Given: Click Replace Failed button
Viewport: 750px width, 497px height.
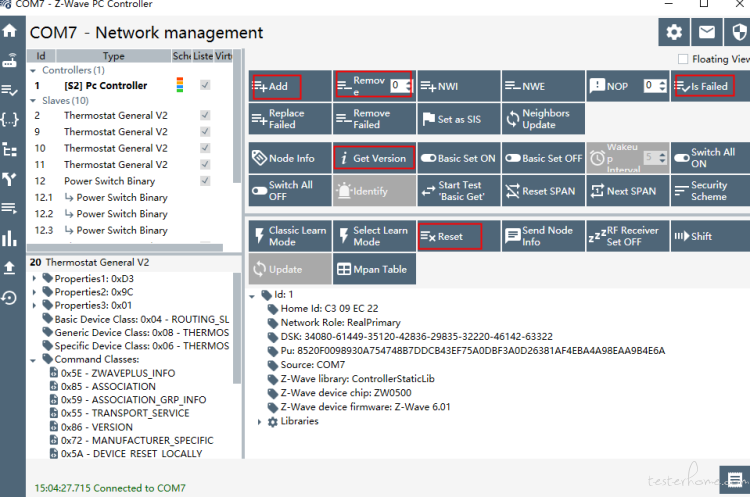Looking at the screenshot, I should tap(290, 119).
